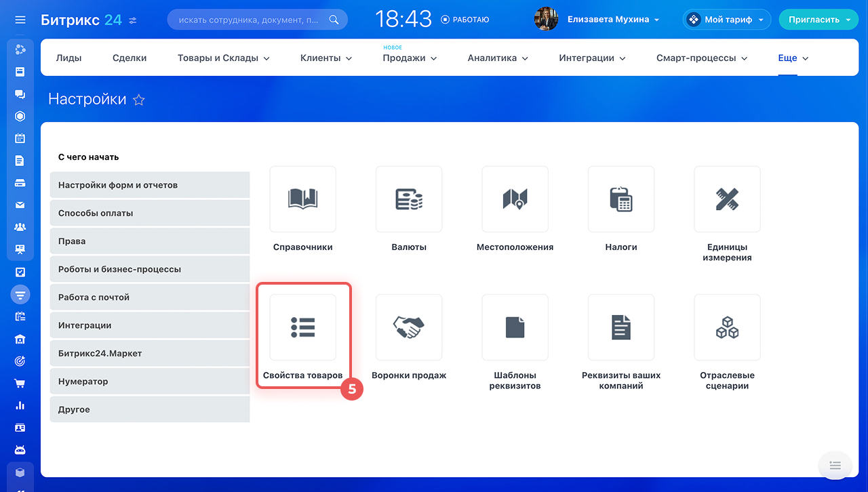Open the drive storage sidebar icon
The width and height of the screenshot is (868, 492).
20,183
